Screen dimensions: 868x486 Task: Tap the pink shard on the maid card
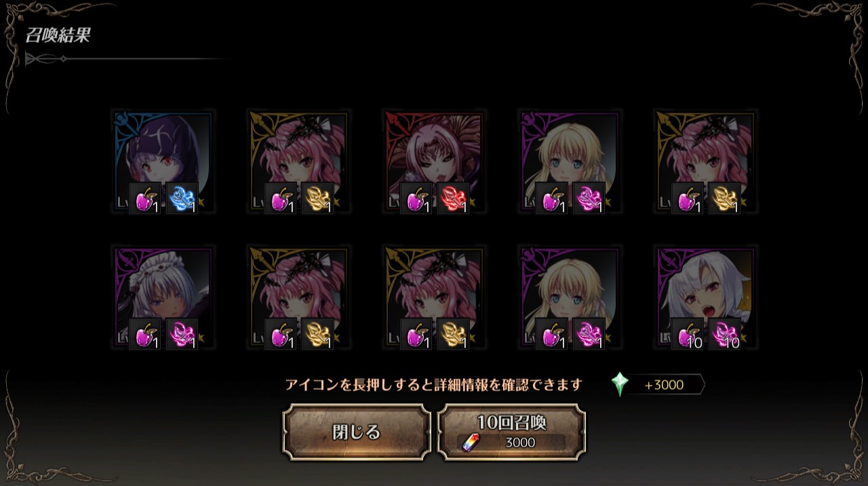182,335
